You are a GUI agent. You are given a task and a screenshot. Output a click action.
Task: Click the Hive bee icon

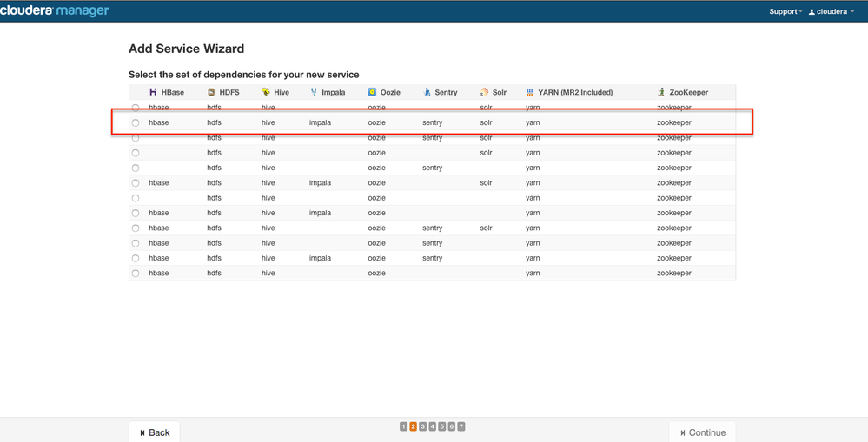[266, 92]
